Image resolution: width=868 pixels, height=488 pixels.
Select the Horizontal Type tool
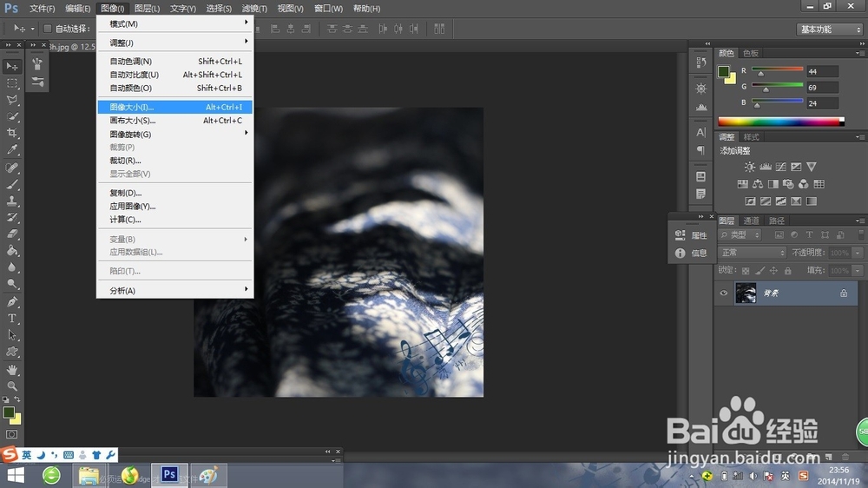(11, 319)
